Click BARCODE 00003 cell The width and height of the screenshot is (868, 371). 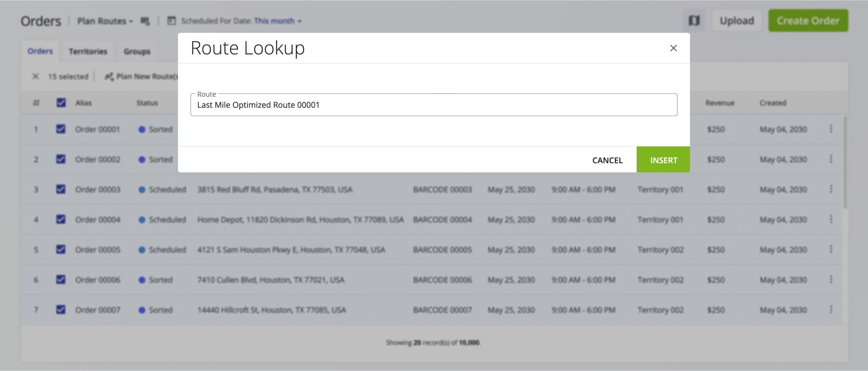click(x=442, y=190)
